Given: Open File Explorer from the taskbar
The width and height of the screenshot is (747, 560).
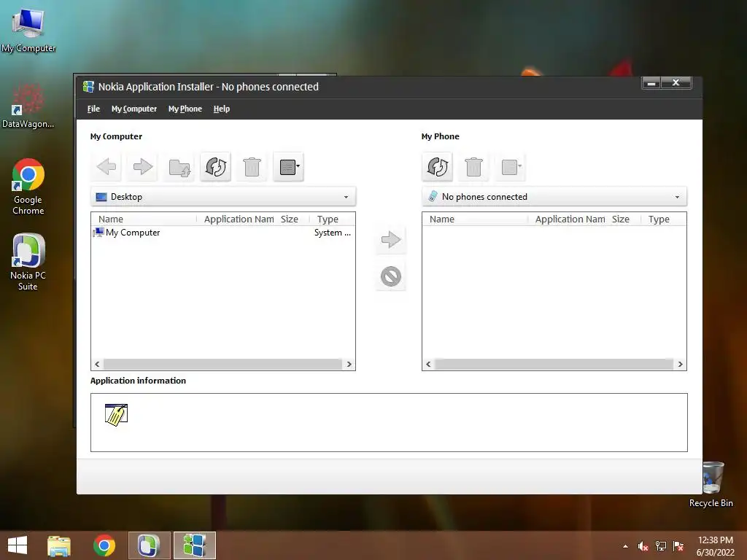Looking at the screenshot, I should [x=59, y=545].
